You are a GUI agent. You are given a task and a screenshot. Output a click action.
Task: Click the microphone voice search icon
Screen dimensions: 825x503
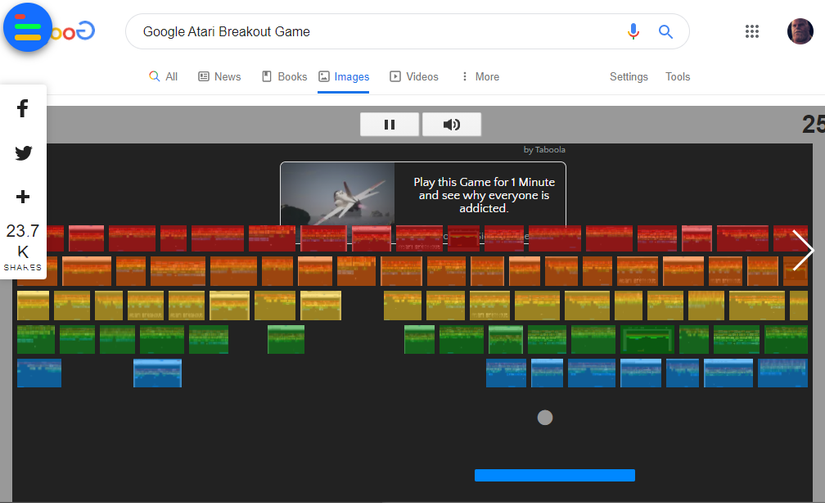[x=633, y=31]
